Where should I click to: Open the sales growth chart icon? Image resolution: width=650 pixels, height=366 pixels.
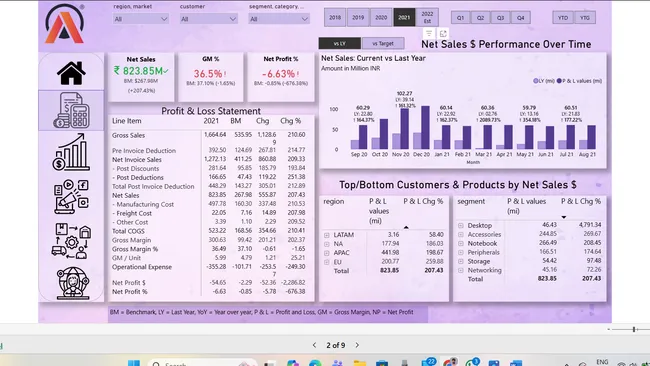[71, 152]
